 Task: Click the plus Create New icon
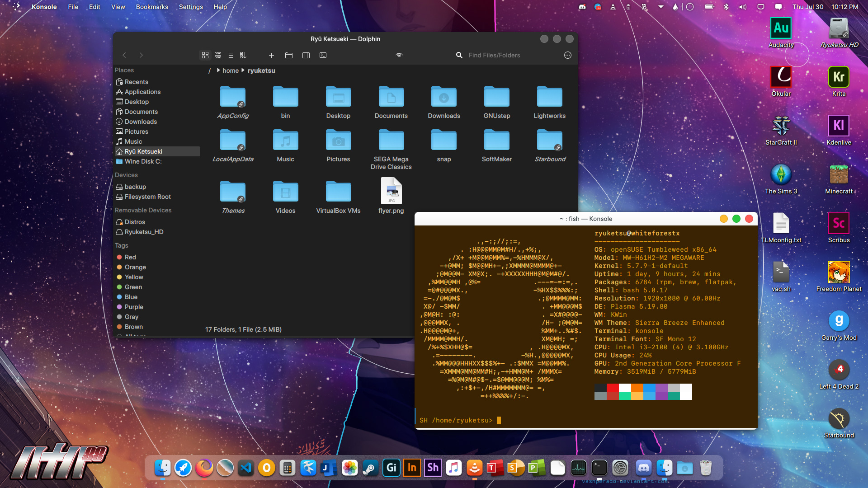click(x=271, y=55)
